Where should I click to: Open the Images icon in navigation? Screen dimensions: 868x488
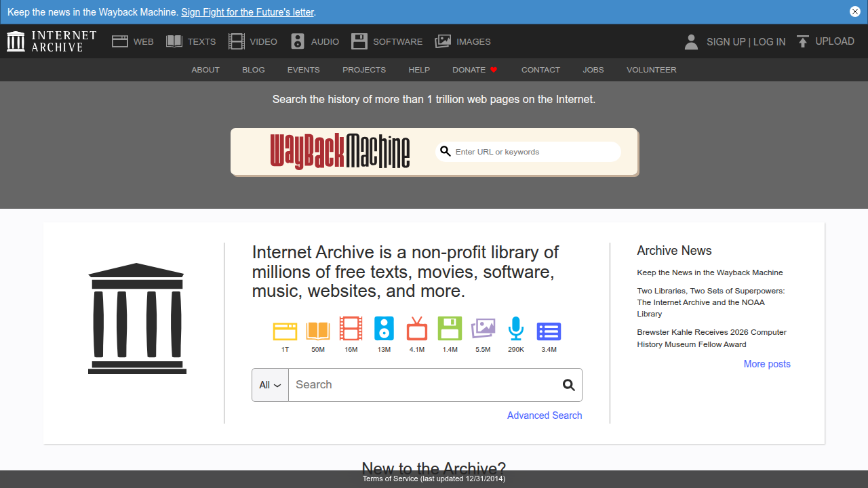click(x=443, y=41)
